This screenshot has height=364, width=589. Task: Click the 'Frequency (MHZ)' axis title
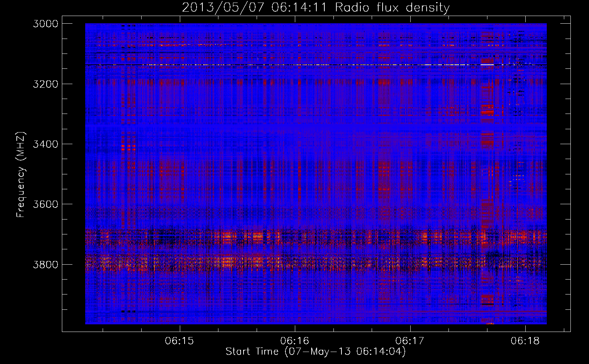[21, 175]
